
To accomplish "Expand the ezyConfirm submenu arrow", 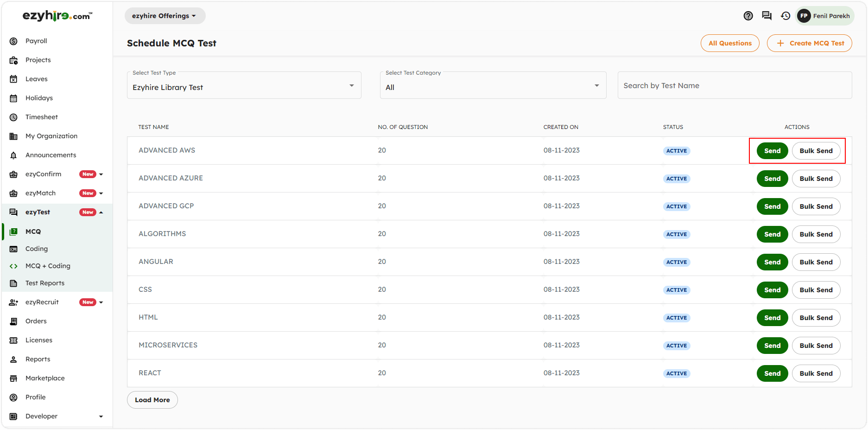I will (101, 174).
